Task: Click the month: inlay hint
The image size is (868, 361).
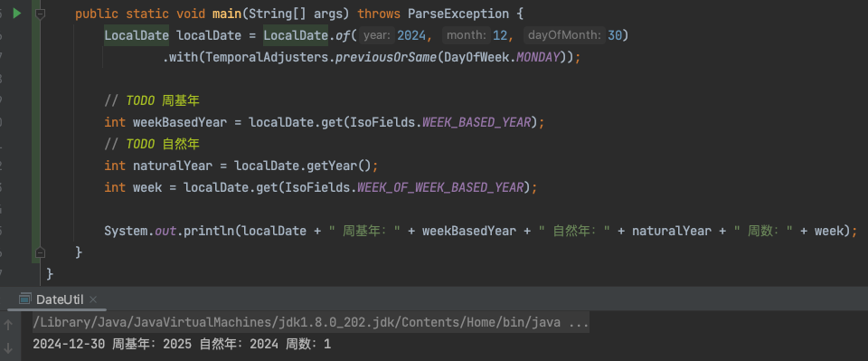Action: 467,35
